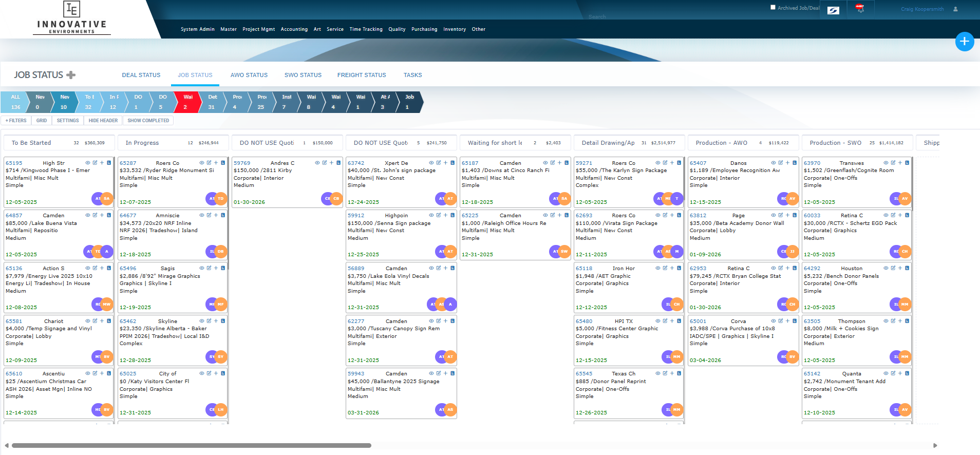This screenshot has width=980, height=455.
Task: Edit job 65407 Danos card
Action: click(x=781, y=163)
